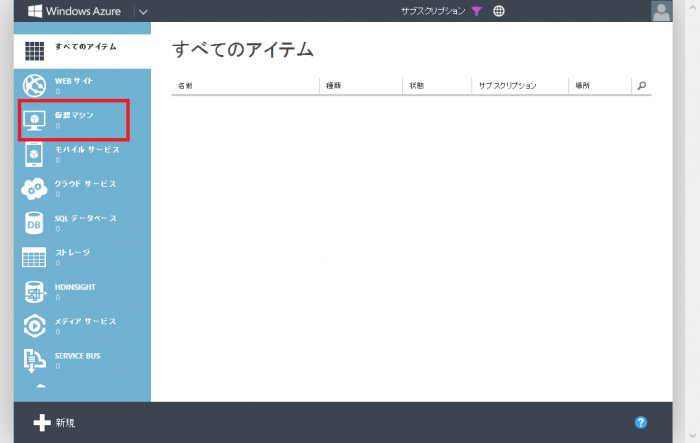
Task: Click the すべてのアイテム page heading
Action: [243, 49]
